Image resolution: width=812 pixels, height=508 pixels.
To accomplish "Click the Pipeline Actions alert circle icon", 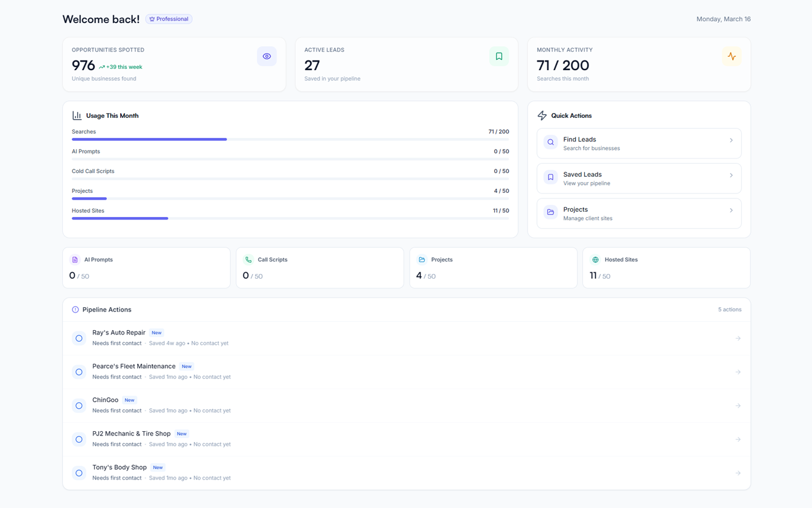I will point(76,310).
